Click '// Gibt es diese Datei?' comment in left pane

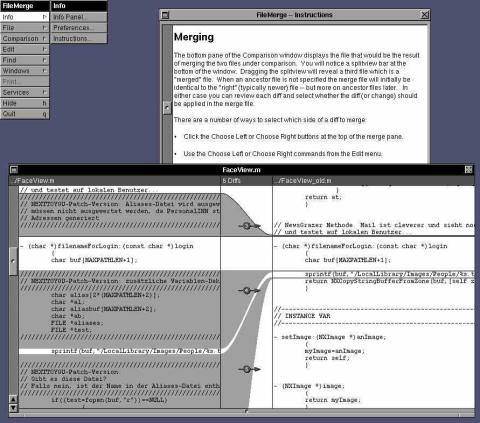pyautogui.click(x=63, y=379)
